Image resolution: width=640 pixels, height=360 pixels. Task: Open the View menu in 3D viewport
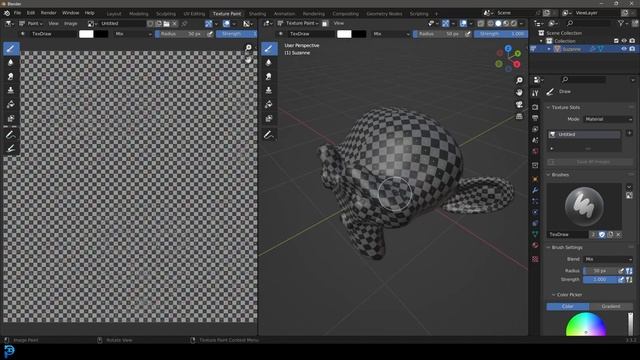(339, 23)
